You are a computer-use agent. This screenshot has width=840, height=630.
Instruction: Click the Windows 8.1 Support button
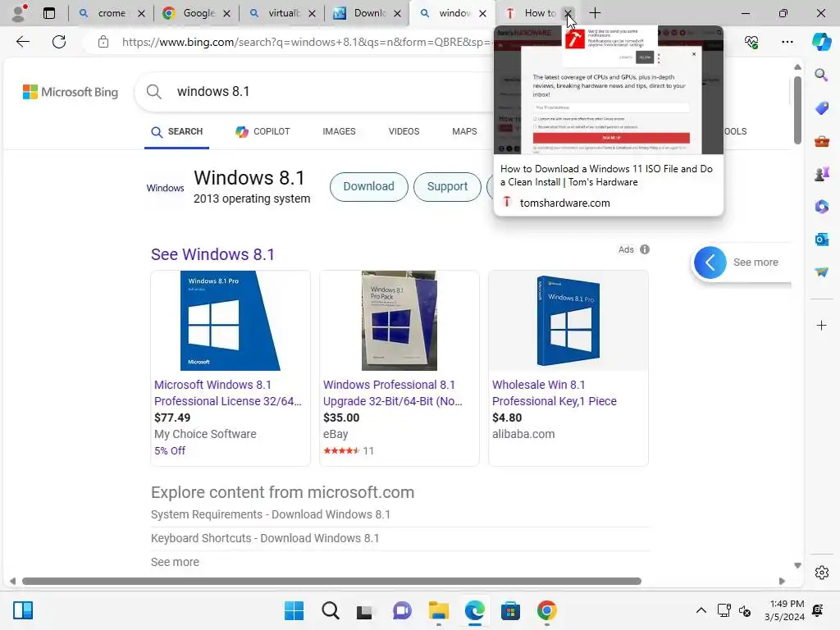(447, 186)
